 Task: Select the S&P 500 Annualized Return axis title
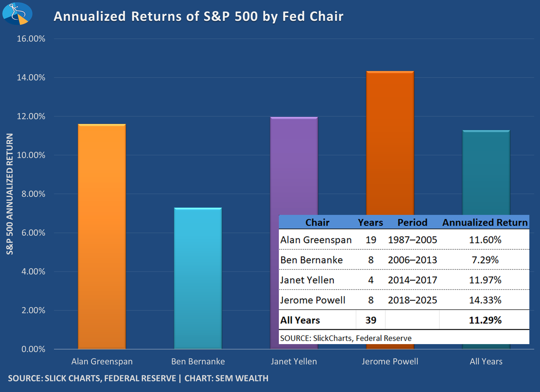(x=10, y=194)
